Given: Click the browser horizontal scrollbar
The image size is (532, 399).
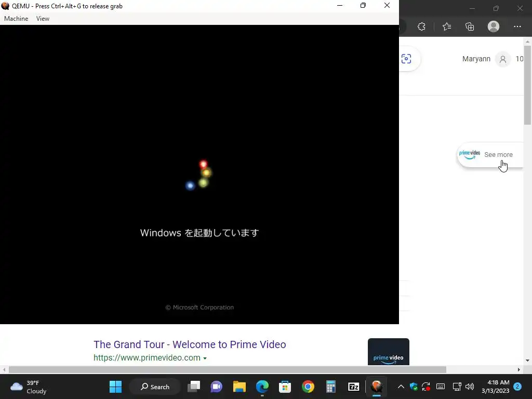Looking at the screenshot, I should [x=228, y=369].
